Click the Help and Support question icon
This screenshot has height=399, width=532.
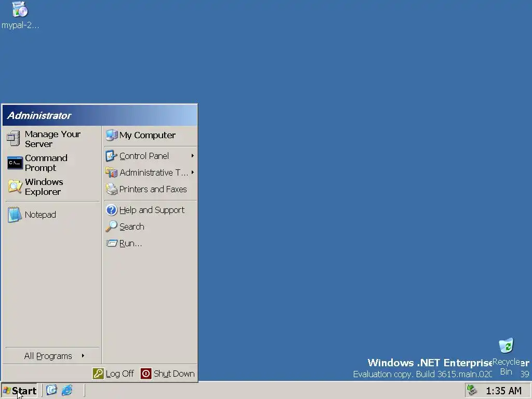coord(111,210)
